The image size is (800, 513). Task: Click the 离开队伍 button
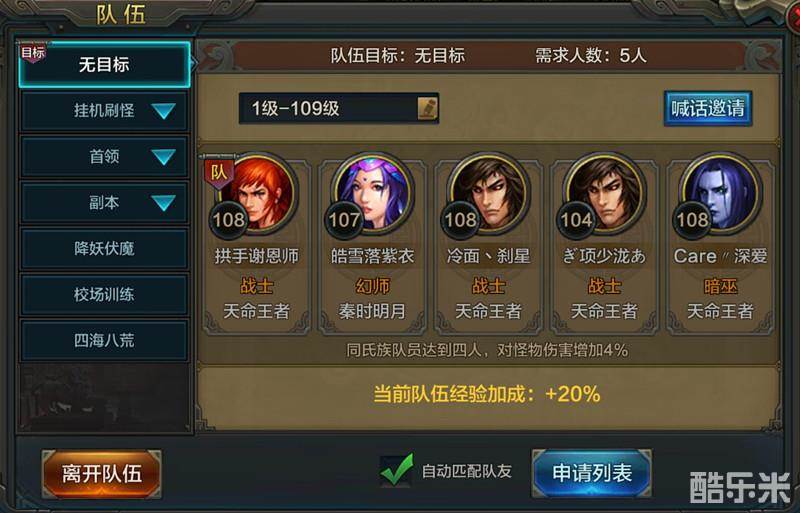(x=102, y=474)
